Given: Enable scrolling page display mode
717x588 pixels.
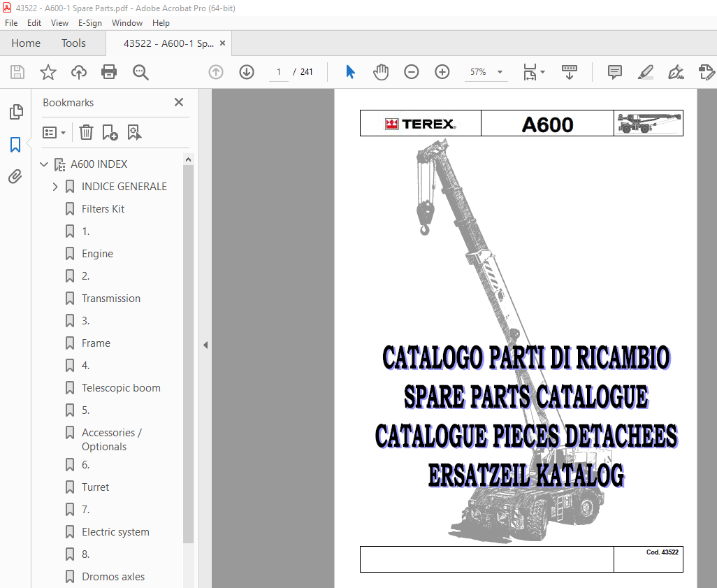Looking at the screenshot, I should click(570, 72).
